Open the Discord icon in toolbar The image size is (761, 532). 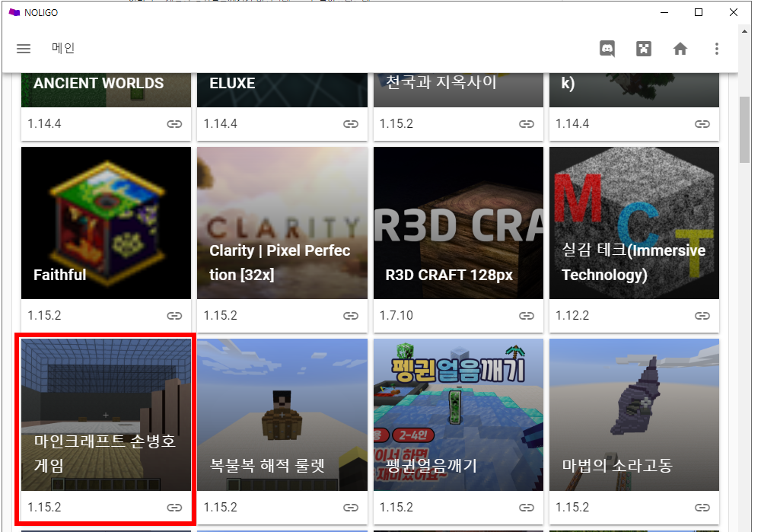click(607, 49)
